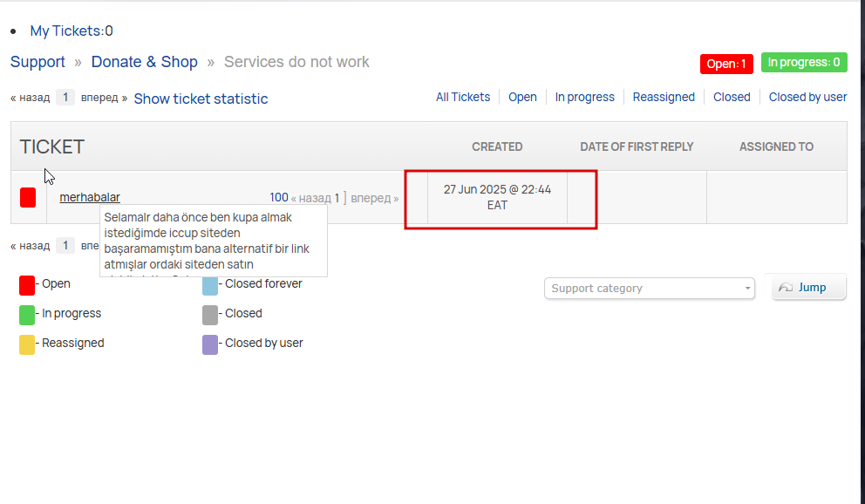
Task: Filter tickets by Open status
Action: (522, 97)
